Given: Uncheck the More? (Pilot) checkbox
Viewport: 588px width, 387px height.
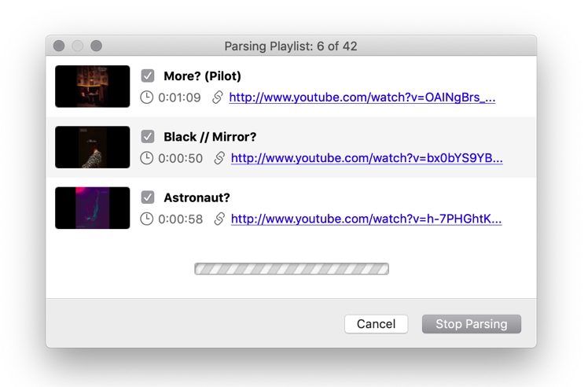Looking at the screenshot, I should coord(148,76).
